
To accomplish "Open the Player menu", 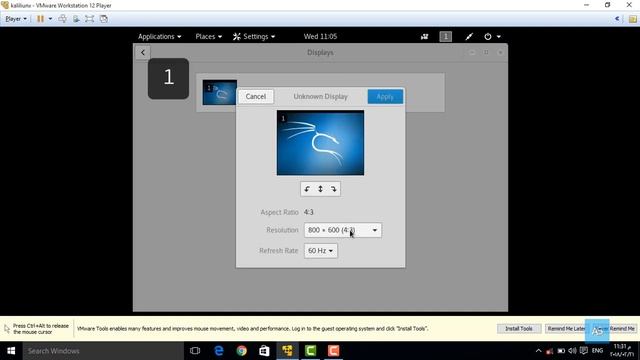I will 16,19.
